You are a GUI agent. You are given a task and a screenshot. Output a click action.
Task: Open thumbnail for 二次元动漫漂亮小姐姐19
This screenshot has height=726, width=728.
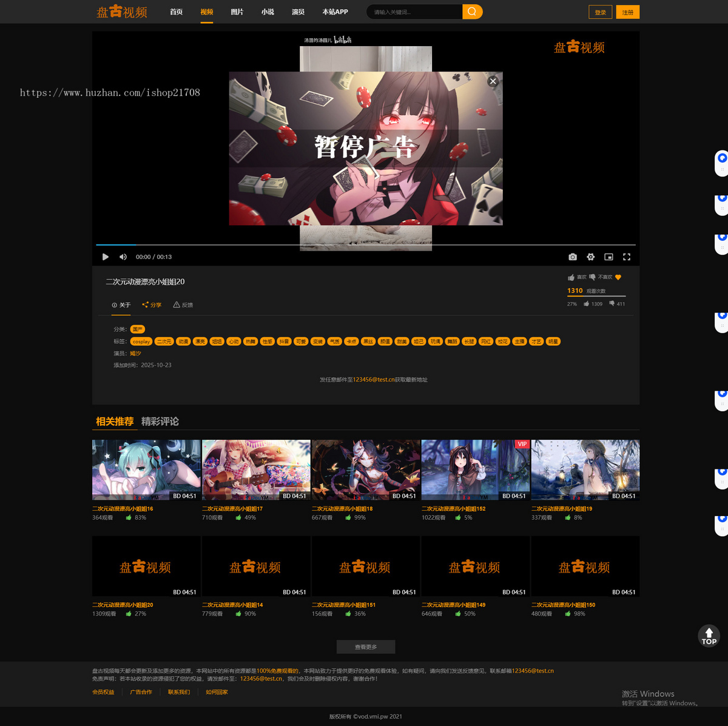click(x=585, y=470)
